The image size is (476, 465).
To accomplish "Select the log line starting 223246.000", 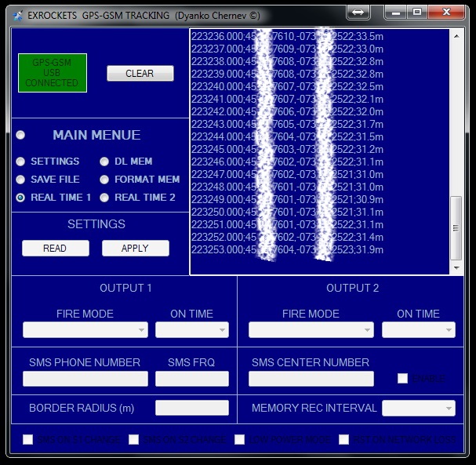I will point(287,162).
